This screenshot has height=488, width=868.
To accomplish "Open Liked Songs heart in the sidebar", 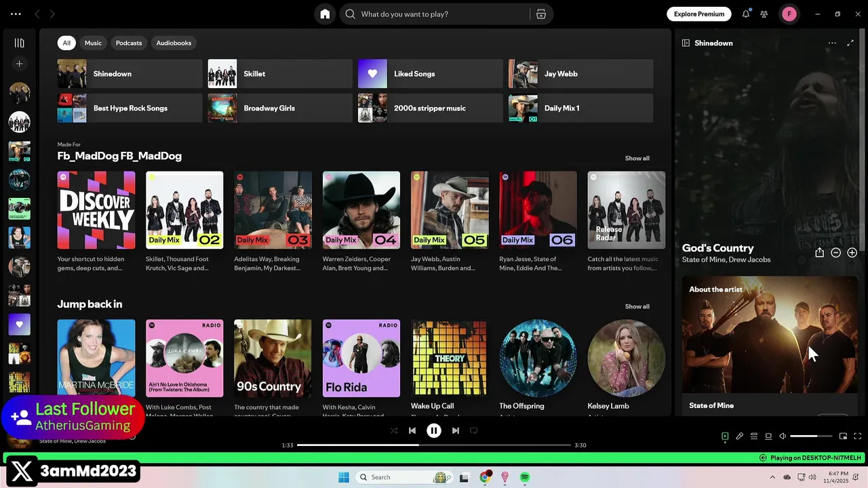I will [19, 324].
